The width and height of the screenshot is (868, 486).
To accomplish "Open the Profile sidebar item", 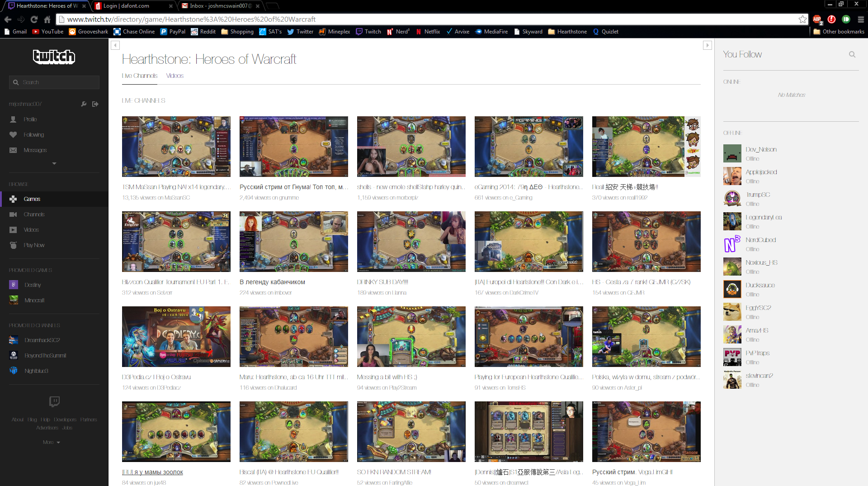I will pos(30,119).
